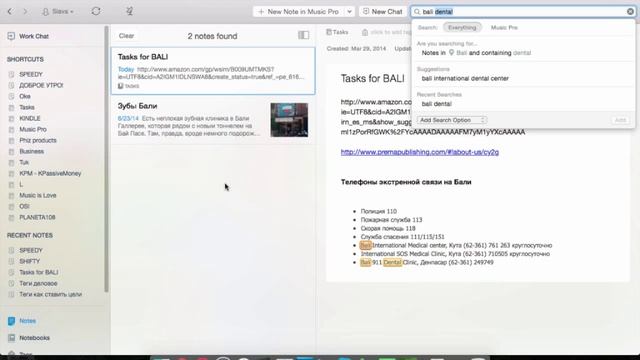The height and width of the screenshot is (360, 640).
Task: Open the Tuk shortcut
Action: coord(24,162)
